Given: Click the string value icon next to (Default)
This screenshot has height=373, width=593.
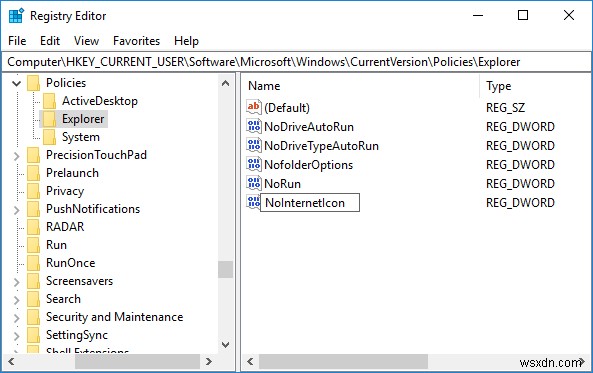Looking at the screenshot, I should click(x=253, y=107).
